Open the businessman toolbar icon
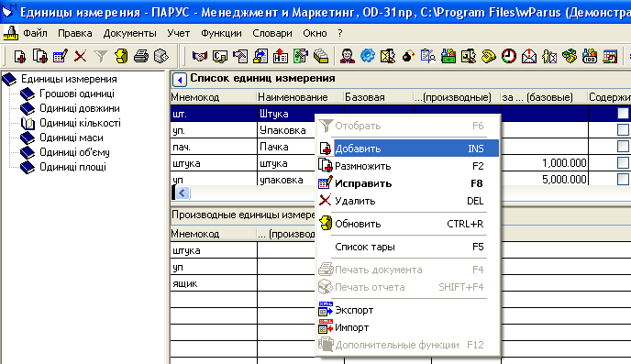The height and width of the screenshot is (364, 631). point(347,56)
